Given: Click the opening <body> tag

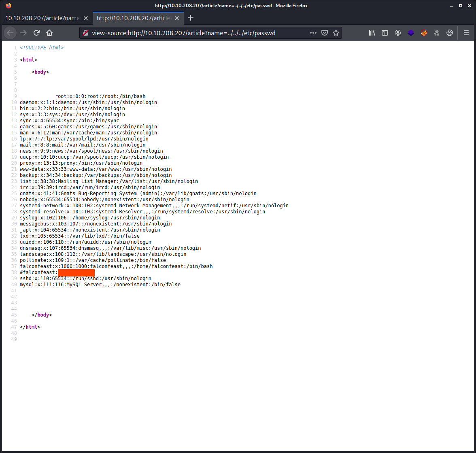Looking at the screenshot, I should 40,72.
